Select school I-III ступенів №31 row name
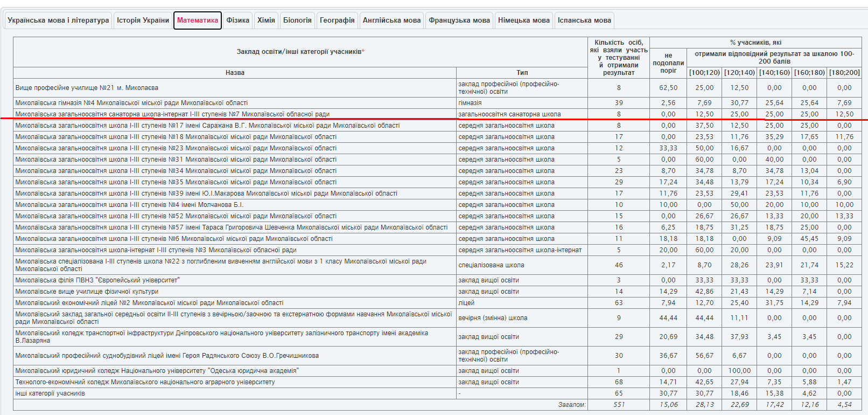This screenshot has height=415, width=868. tap(176, 160)
